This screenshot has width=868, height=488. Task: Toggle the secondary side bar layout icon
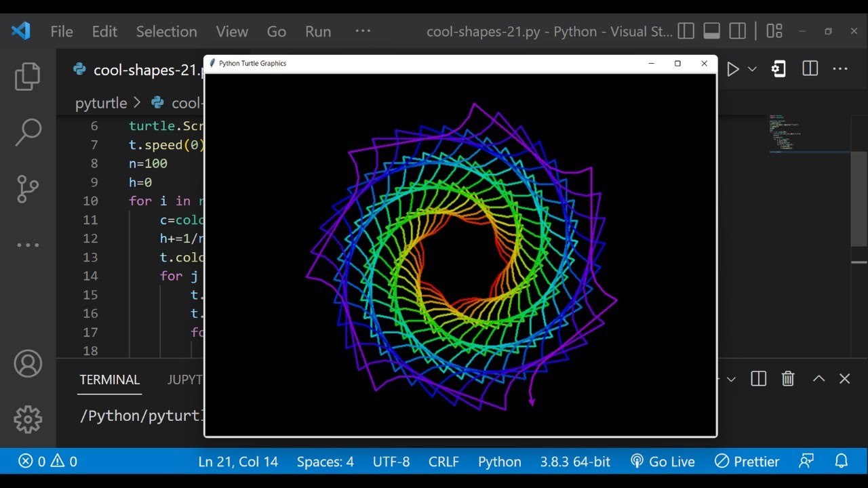(x=737, y=31)
